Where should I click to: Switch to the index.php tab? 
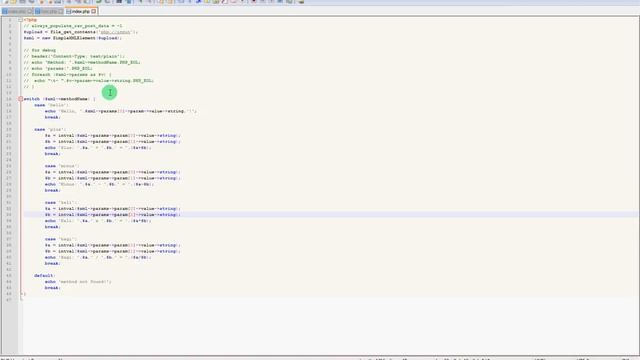pos(80,11)
